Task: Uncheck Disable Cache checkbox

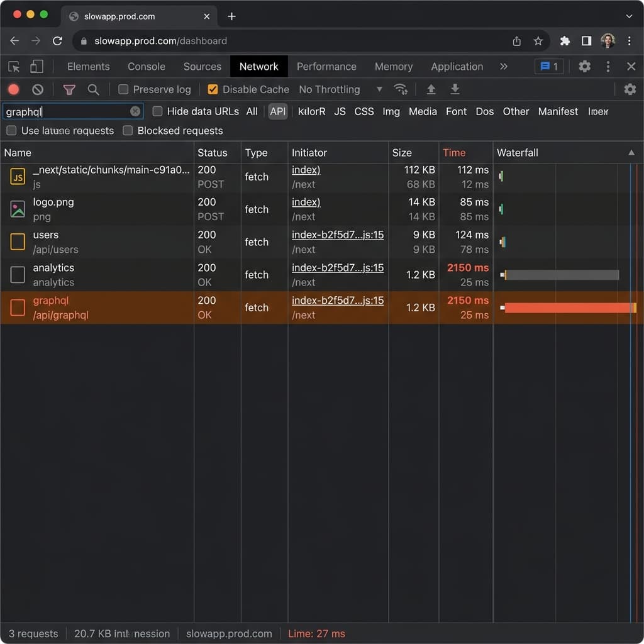Action: pos(213,89)
